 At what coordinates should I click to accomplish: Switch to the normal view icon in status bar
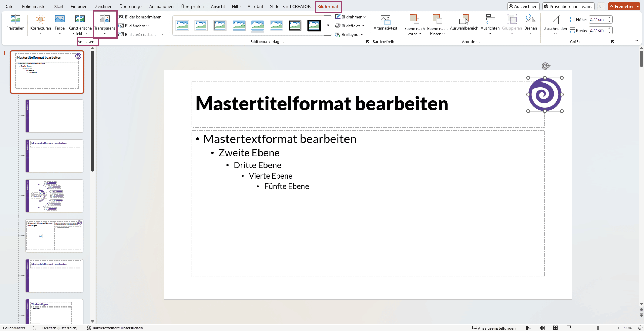tap(528, 328)
